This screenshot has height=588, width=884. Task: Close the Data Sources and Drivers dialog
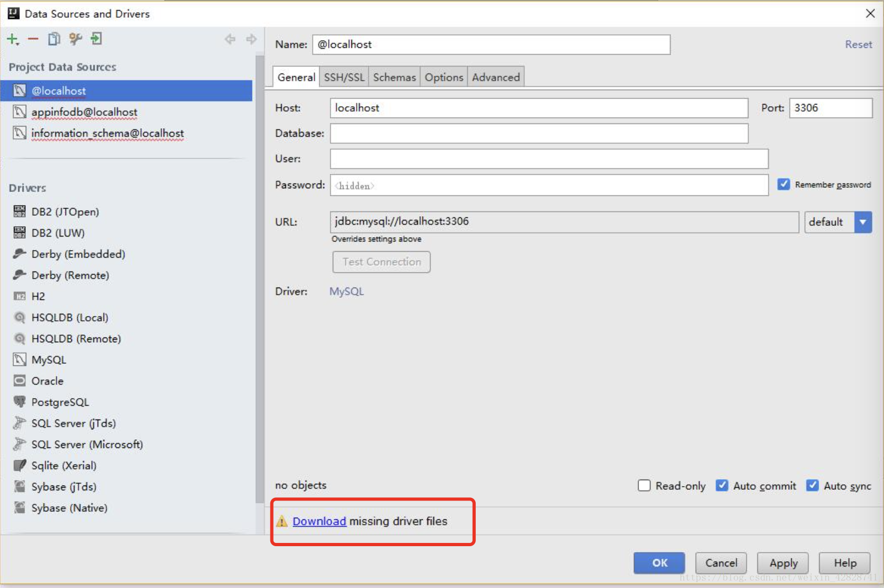(870, 13)
